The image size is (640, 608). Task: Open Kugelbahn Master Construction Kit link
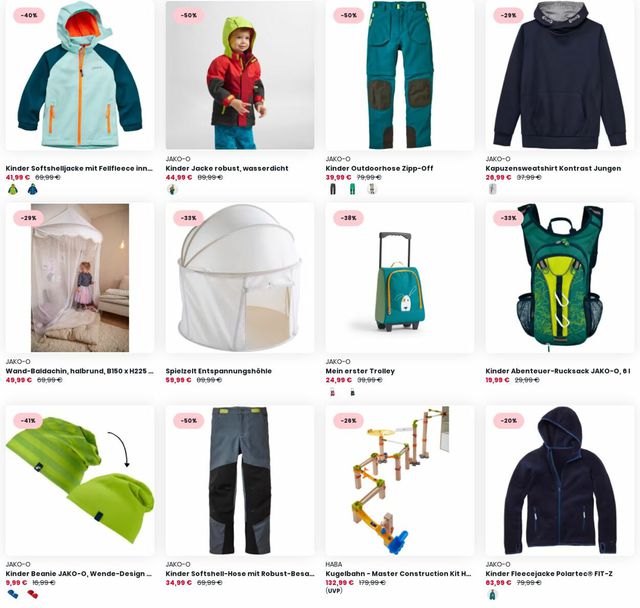398,573
